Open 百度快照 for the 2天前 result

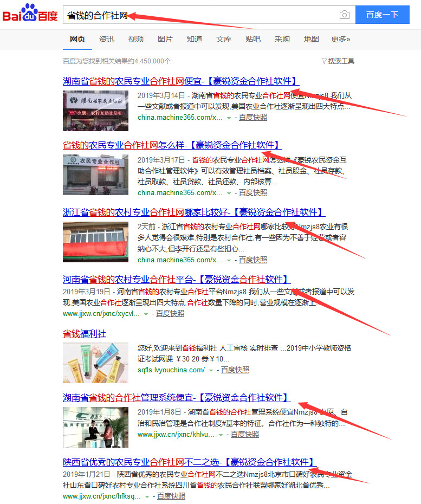(253, 260)
